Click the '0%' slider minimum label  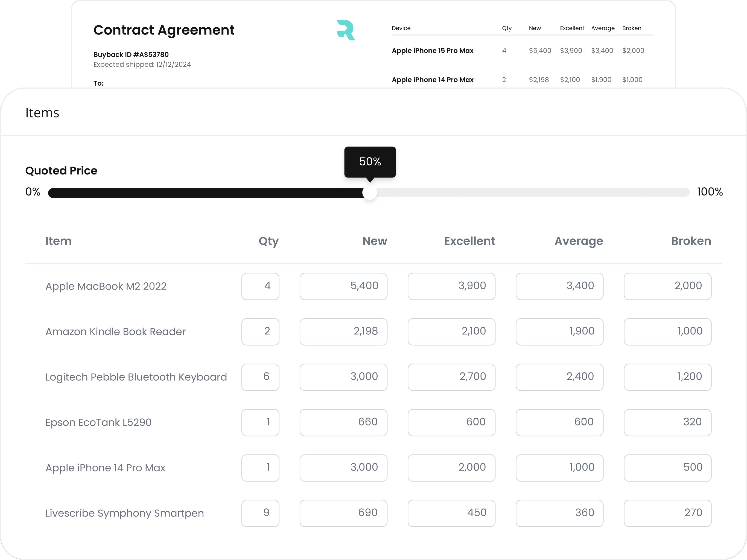(33, 192)
